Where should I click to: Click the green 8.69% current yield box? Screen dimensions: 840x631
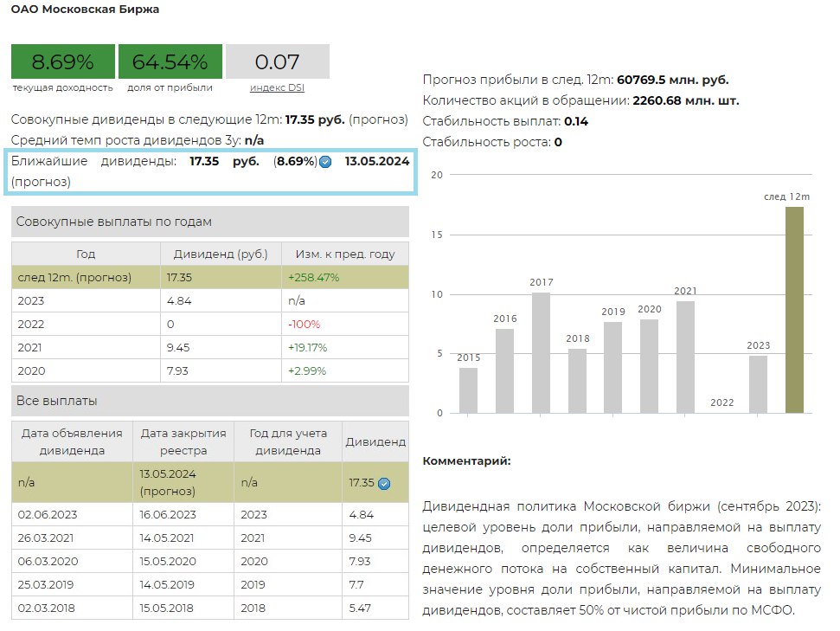click(x=62, y=61)
